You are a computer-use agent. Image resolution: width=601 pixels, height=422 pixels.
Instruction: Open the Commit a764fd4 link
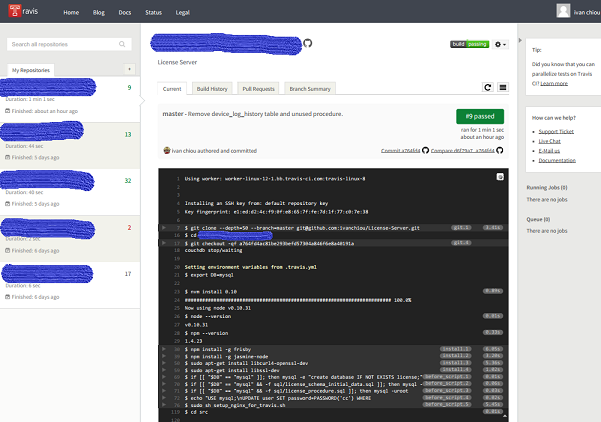coord(401,151)
